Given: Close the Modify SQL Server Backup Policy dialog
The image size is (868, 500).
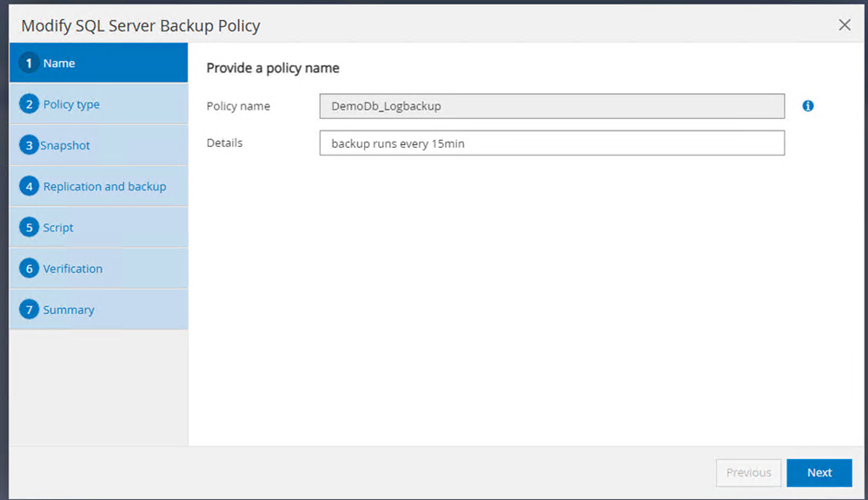Looking at the screenshot, I should [x=845, y=25].
